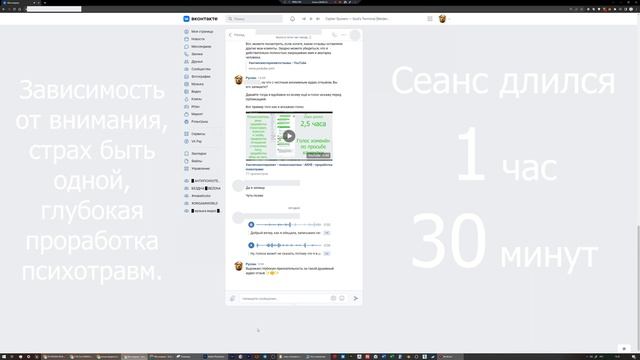The width and height of the screenshot is (640, 360).
Task: Click the Видео sidebar icon
Action: click(187, 91)
